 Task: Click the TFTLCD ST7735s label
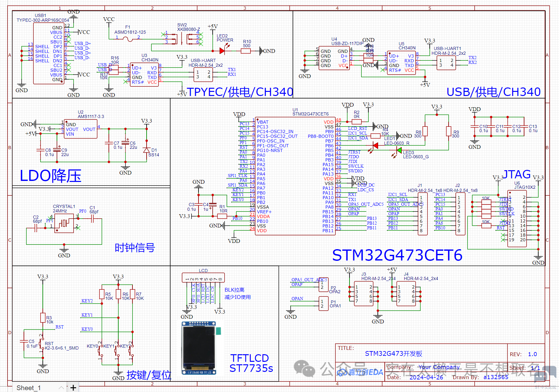coord(251,363)
